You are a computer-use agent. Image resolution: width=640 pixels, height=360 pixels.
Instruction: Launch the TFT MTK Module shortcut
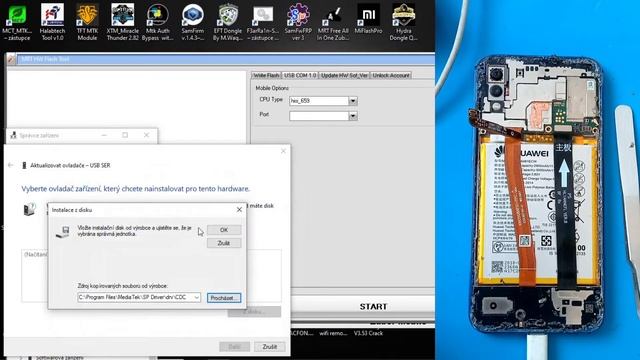(x=87, y=22)
